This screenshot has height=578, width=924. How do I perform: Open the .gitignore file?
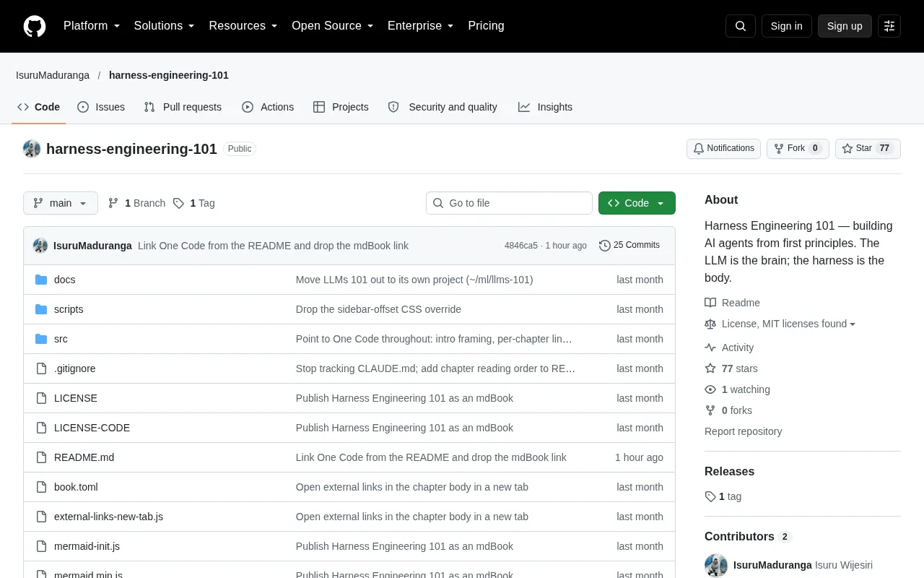click(x=75, y=368)
